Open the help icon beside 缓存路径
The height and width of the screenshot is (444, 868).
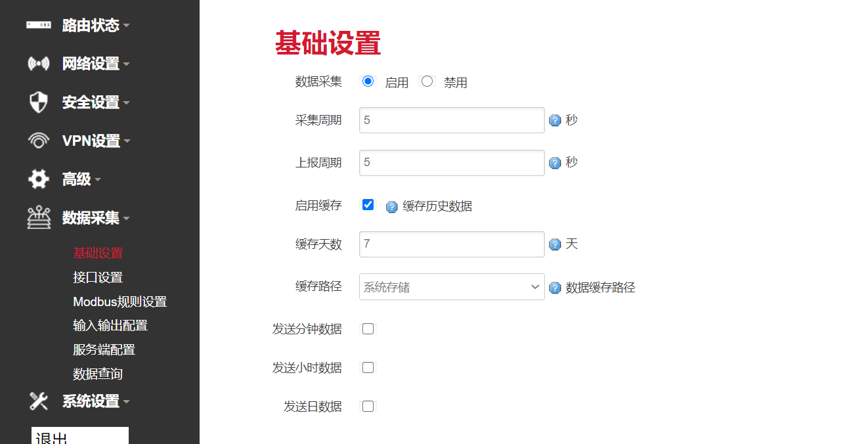(x=556, y=287)
